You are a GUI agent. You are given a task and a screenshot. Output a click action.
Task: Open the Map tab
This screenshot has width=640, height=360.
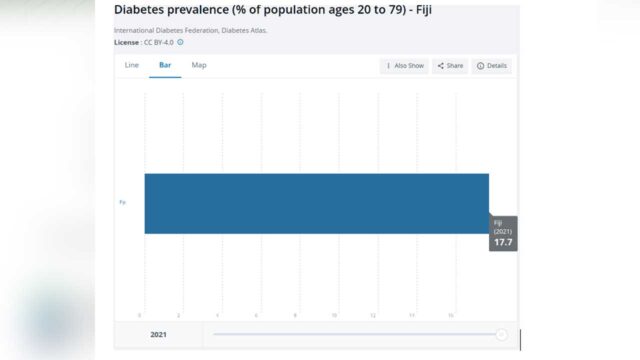click(199, 65)
